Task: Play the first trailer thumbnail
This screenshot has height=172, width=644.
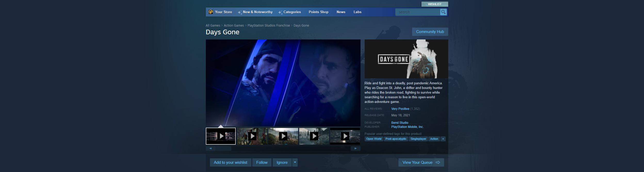Action: click(x=221, y=136)
